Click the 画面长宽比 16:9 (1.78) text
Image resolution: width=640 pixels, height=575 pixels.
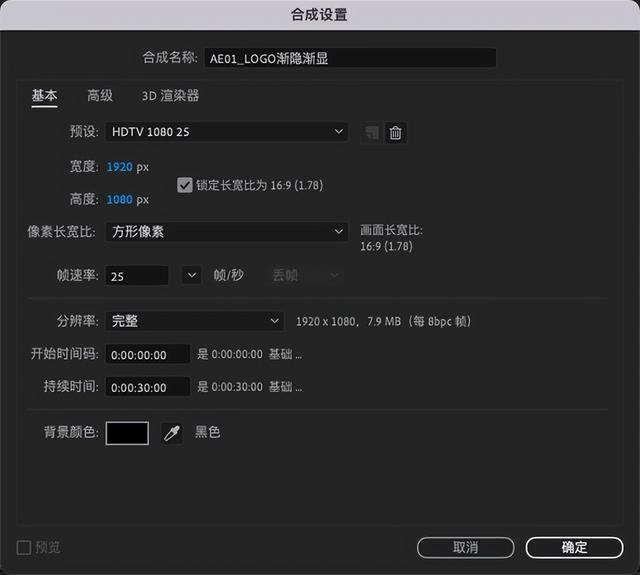point(391,238)
